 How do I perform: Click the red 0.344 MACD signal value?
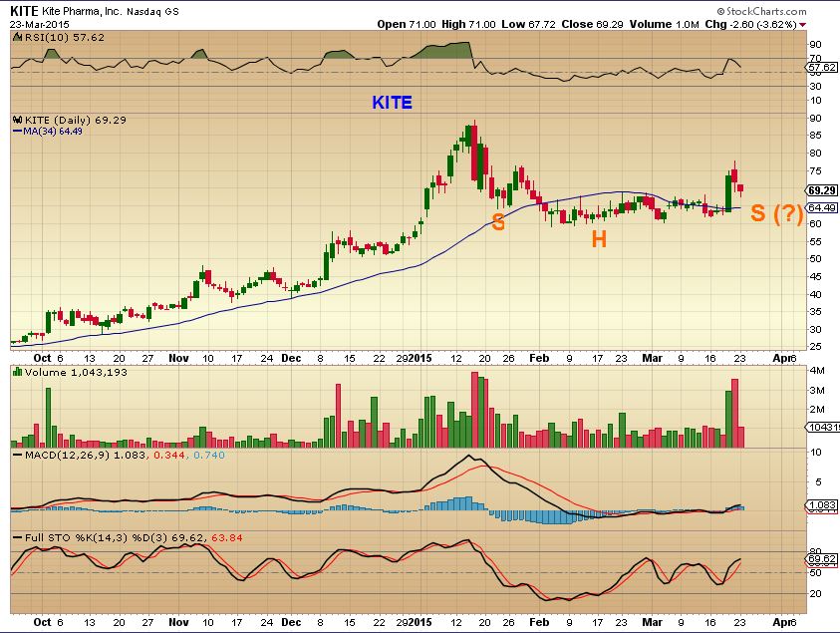coord(169,455)
